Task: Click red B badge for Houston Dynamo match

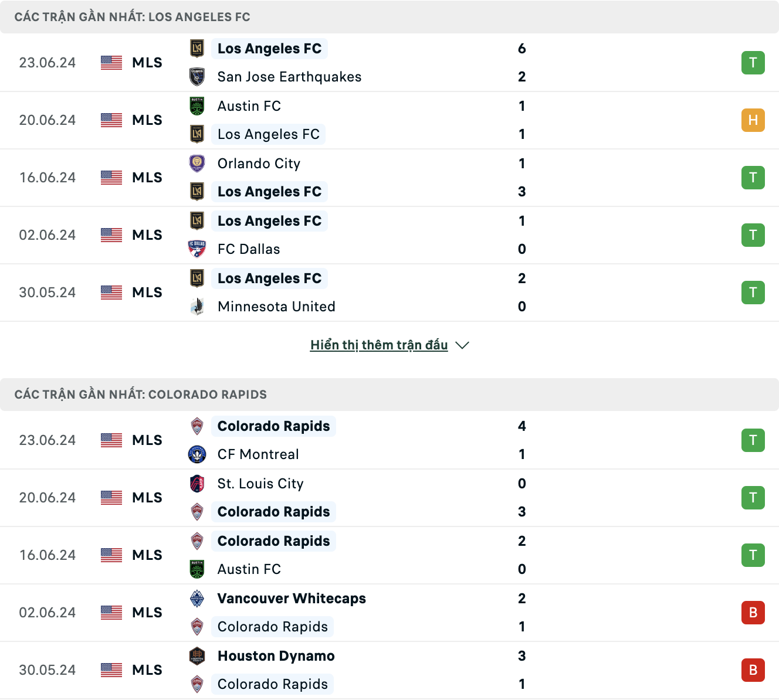Action: point(753,670)
